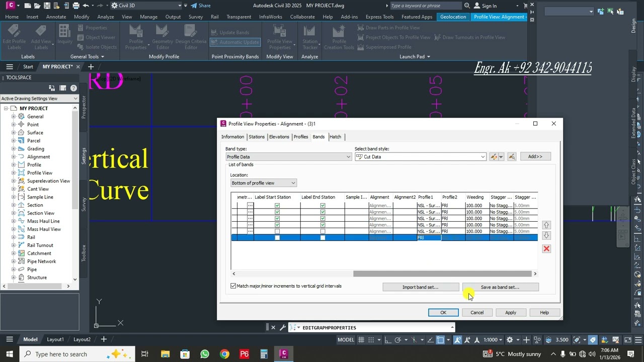The width and height of the screenshot is (644, 362).
Task: Click Add>> button
Action: [535, 157]
